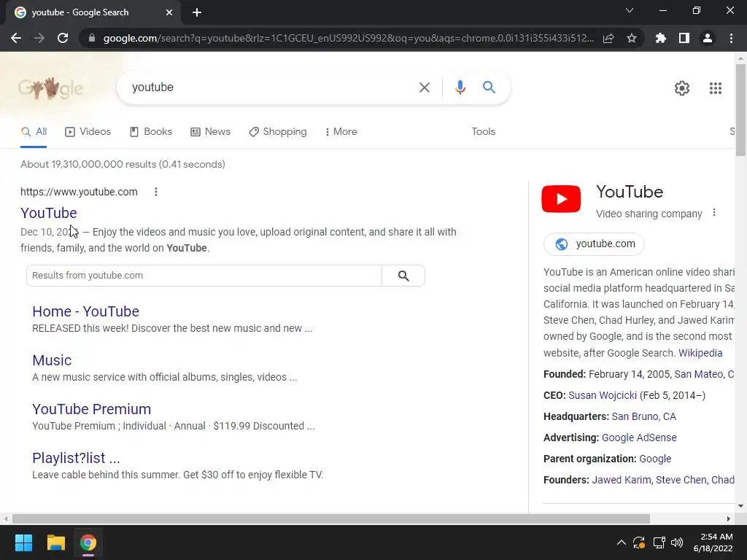Click the Chrome taskbar icon
Viewport: 747px width, 560px height.
pos(88,542)
